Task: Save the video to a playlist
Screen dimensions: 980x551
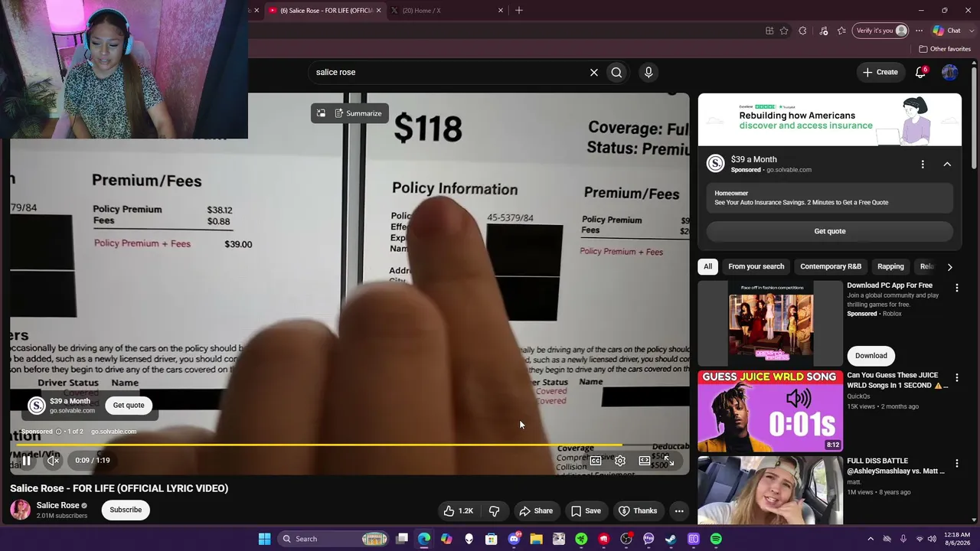Action: (586, 511)
